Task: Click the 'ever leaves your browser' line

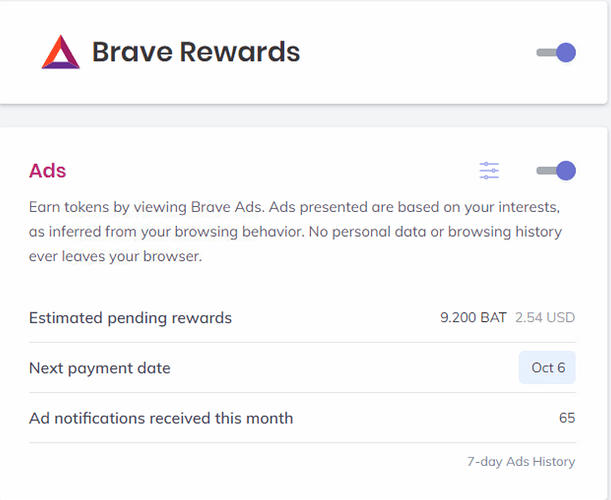Action: pyautogui.click(x=116, y=256)
